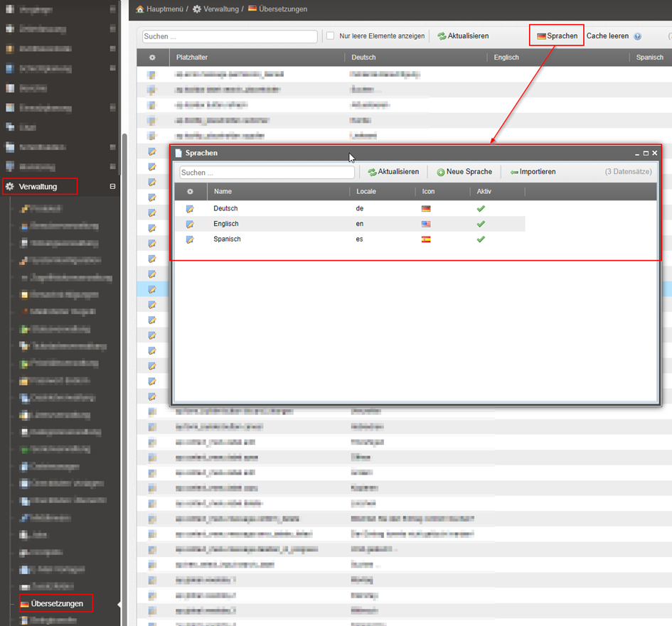
Task: Click the Hauptmenü home icon in breadcrumb
Action: coord(141,9)
